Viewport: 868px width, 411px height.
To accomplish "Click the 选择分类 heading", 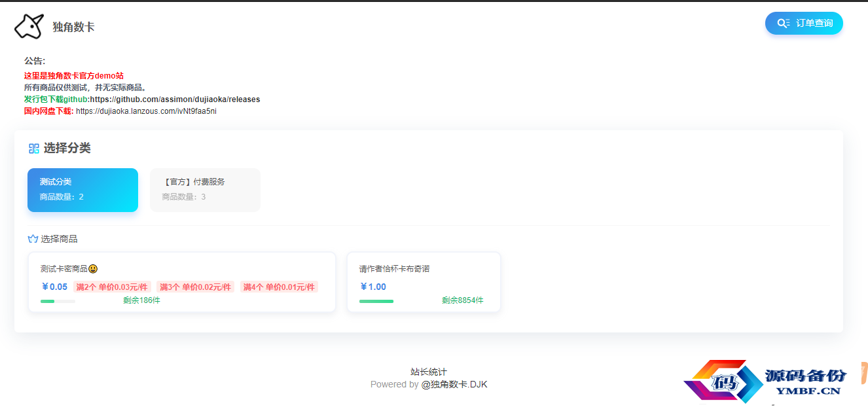I will pos(67,149).
